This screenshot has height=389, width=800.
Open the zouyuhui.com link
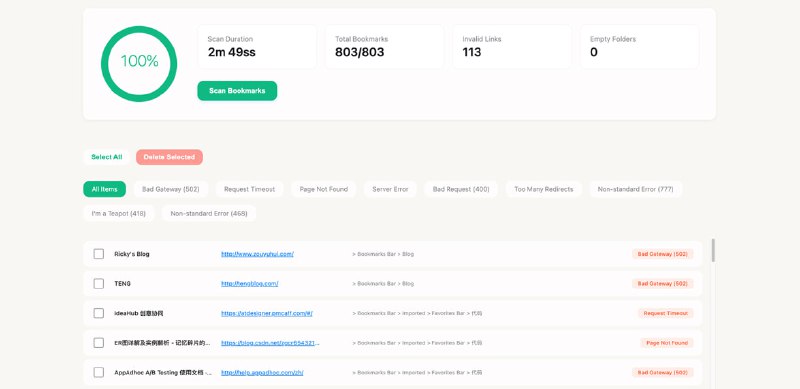click(x=257, y=254)
